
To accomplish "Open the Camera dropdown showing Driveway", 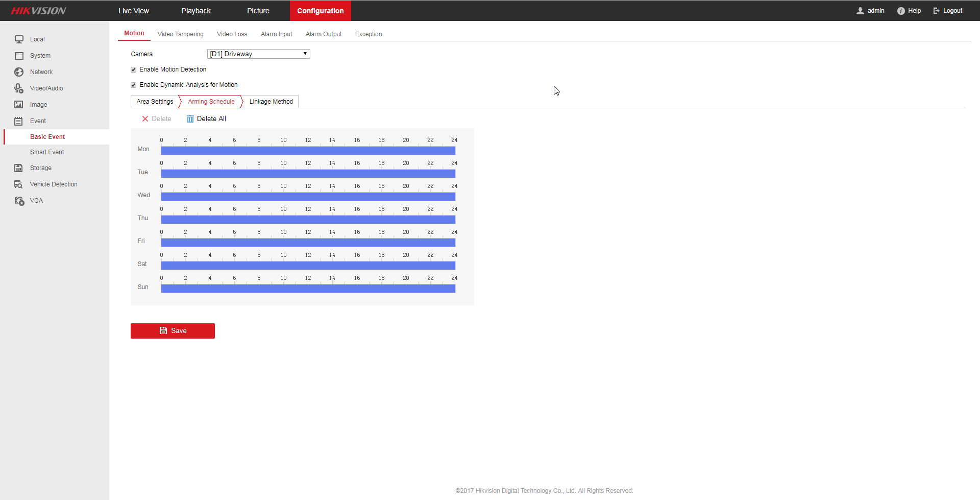I will pos(258,54).
